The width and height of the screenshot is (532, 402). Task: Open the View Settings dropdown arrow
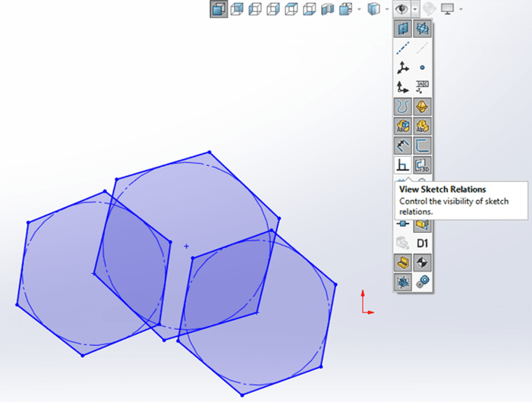coord(461,9)
